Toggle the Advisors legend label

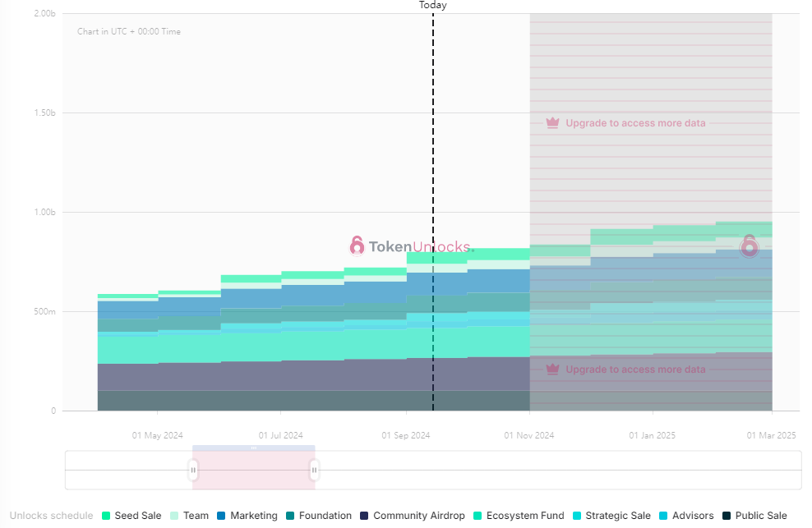pyautogui.click(x=692, y=516)
